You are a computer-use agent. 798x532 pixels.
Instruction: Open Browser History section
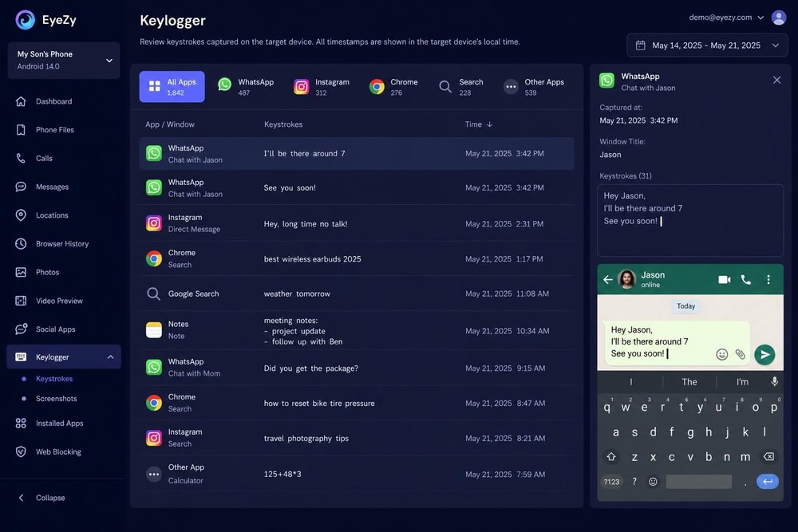[62, 243]
